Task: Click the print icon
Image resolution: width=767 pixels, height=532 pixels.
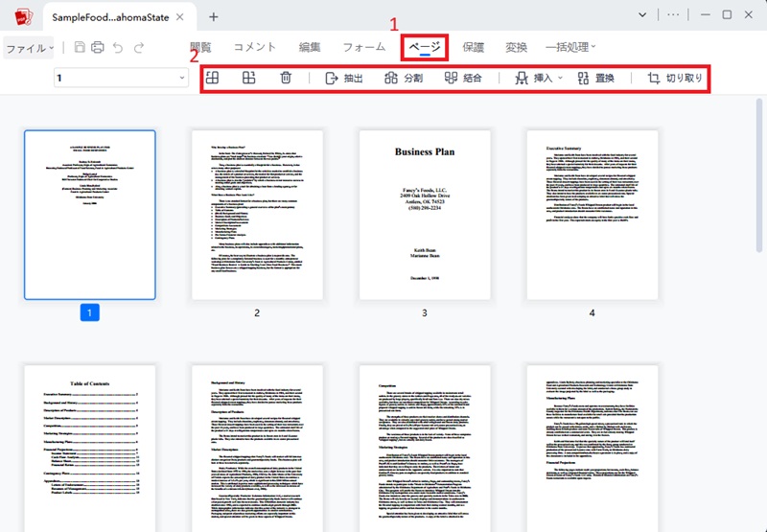Action: click(98, 47)
